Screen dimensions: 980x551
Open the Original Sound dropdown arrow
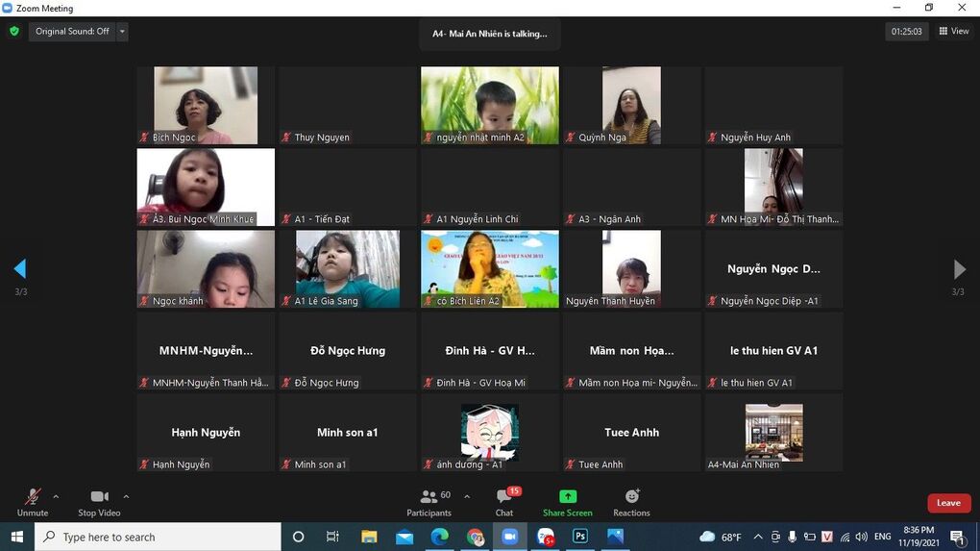(122, 31)
